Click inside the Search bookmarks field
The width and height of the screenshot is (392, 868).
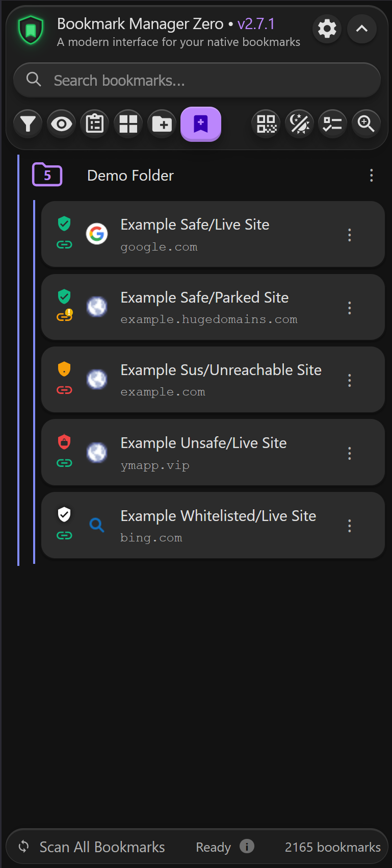(x=196, y=80)
